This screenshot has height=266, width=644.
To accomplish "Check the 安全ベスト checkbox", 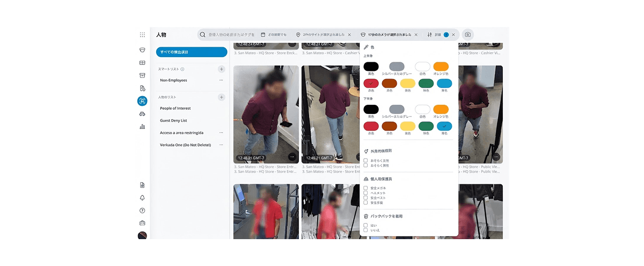I will [x=365, y=198].
